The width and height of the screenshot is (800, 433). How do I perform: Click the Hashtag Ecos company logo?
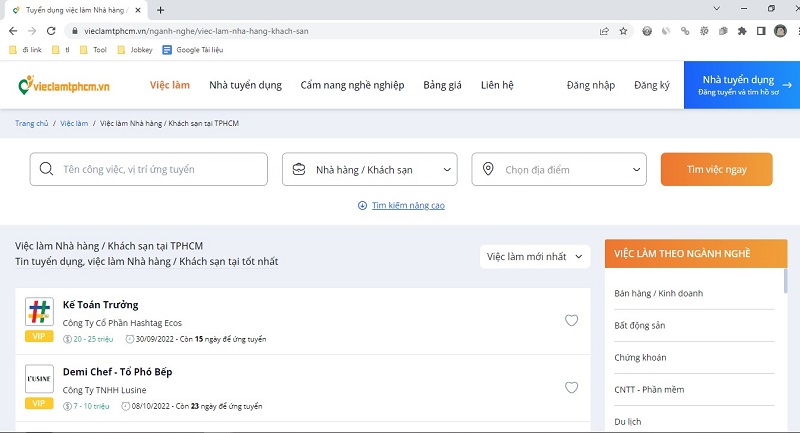pyautogui.click(x=39, y=312)
